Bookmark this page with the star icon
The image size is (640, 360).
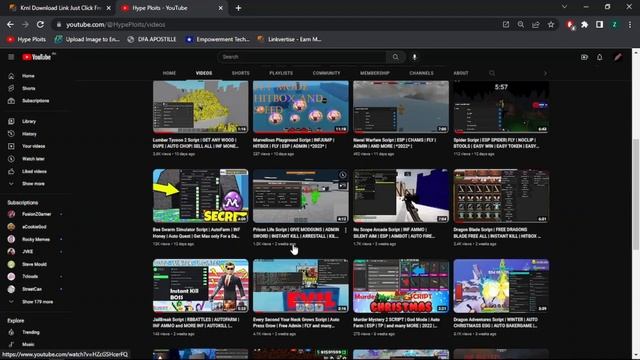point(551,24)
